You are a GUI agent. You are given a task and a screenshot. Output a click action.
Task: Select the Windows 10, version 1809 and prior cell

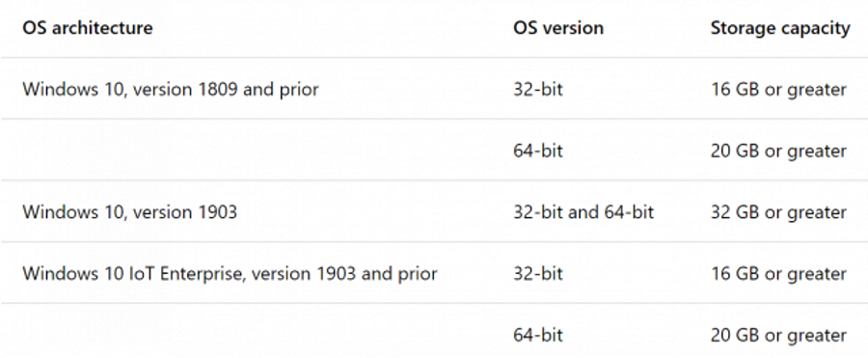coord(171,89)
